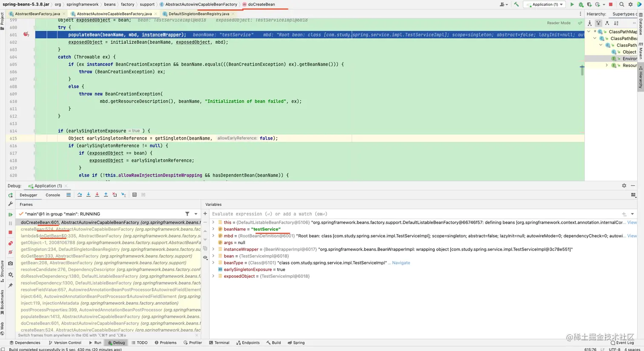Open the Version Control tool window
Screen dimensions: 644x351
65,342
